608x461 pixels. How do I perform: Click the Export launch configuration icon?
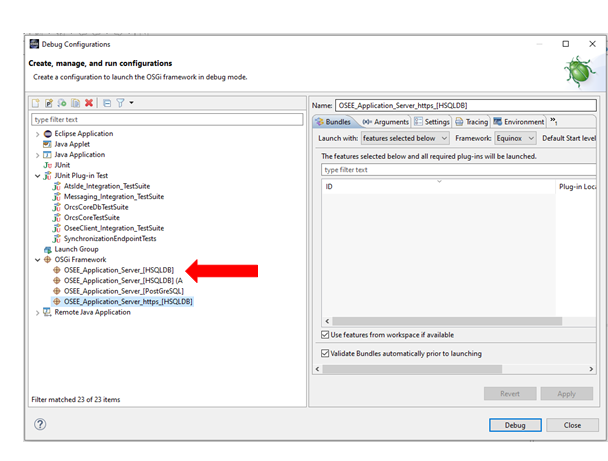(x=62, y=103)
